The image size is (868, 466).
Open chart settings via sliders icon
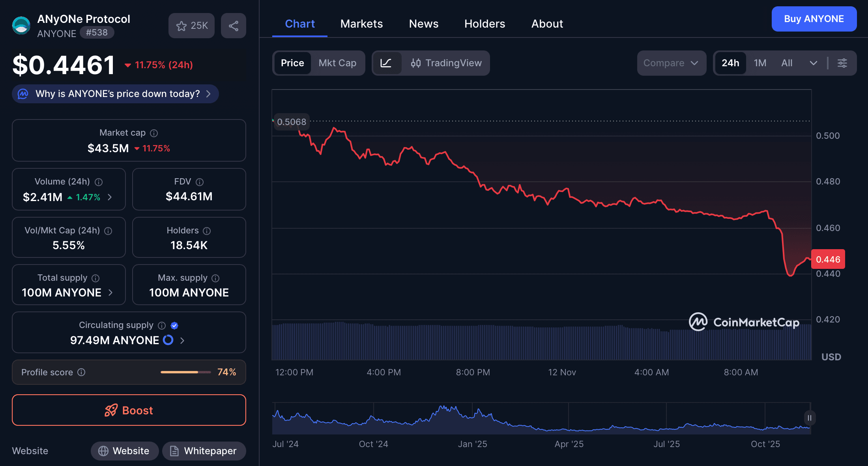[x=843, y=63]
